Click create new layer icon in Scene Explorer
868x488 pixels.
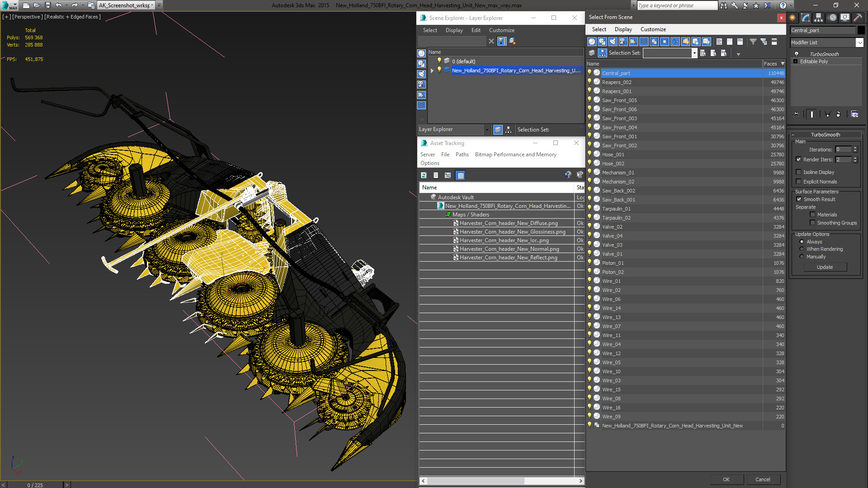512,41
